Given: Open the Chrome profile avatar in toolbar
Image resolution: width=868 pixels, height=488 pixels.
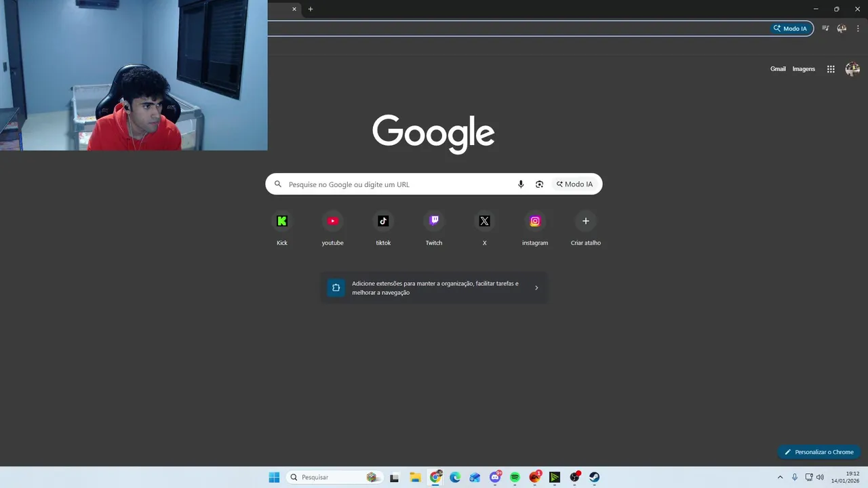Looking at the screenshot, I should click(842, 28).
